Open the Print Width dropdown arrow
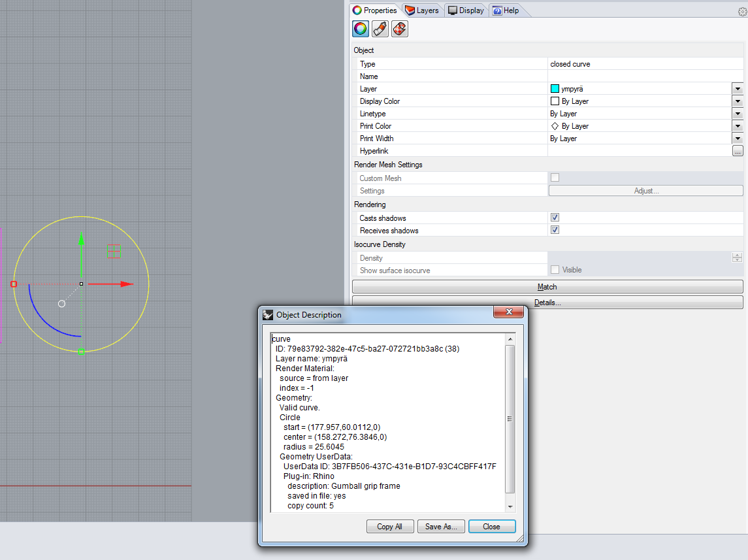The width and height of the screenshot is (748, 560). [738, 139]
